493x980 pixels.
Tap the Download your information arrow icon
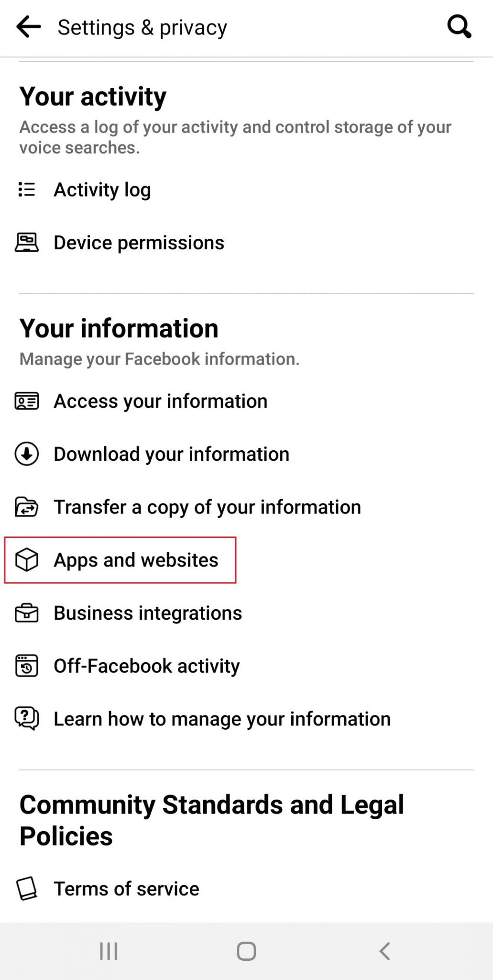[x=27, y=454]
